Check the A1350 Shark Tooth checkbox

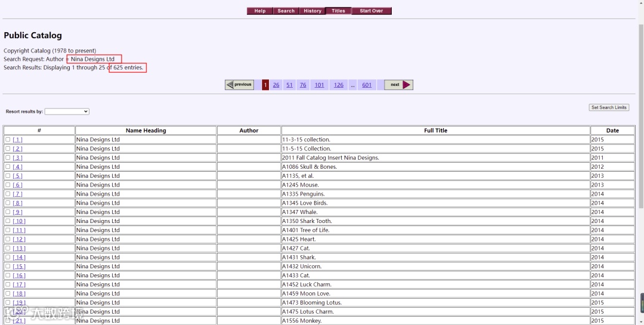(x=8, y=221)
